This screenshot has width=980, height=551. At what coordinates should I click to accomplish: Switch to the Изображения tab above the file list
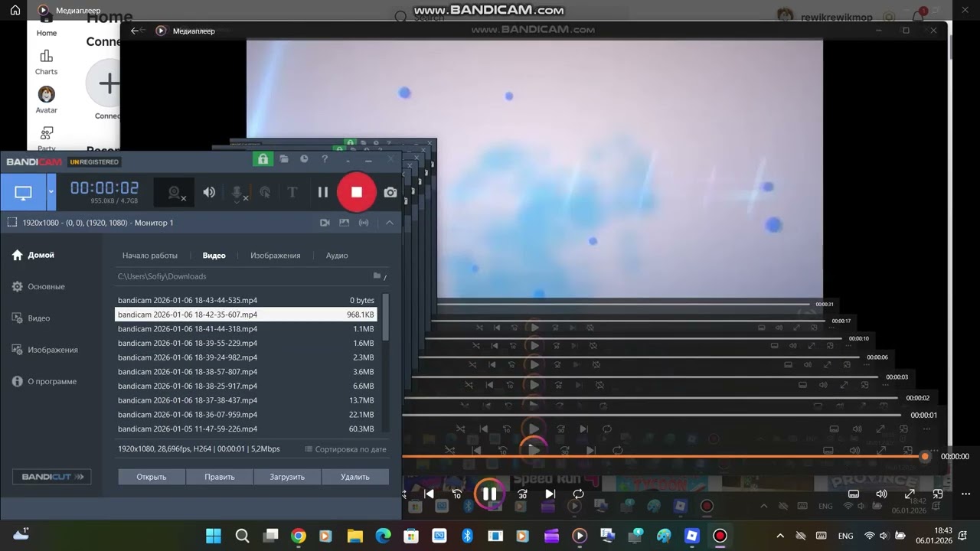coord(276,256)
